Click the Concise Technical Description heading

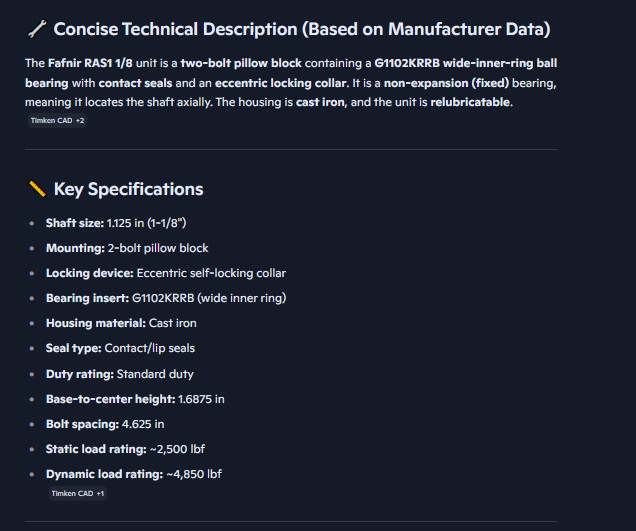(x=302, y=29)
